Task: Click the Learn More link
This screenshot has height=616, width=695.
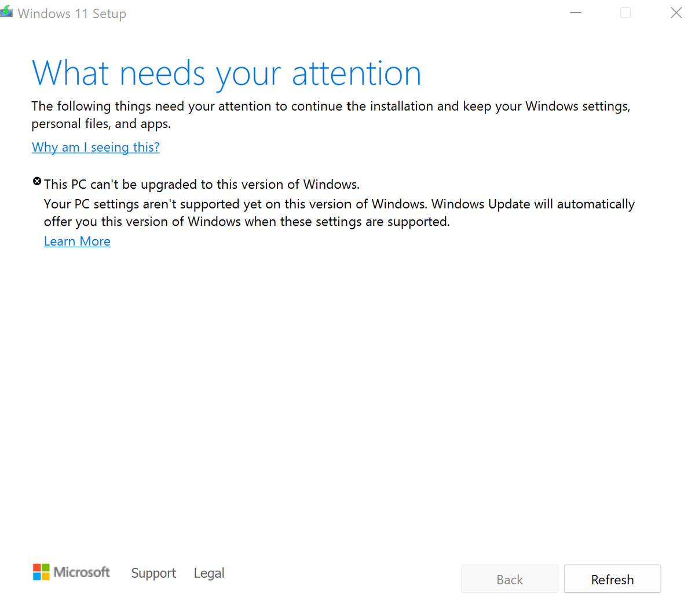Action: pyautogui.click(x=77, y=241)
